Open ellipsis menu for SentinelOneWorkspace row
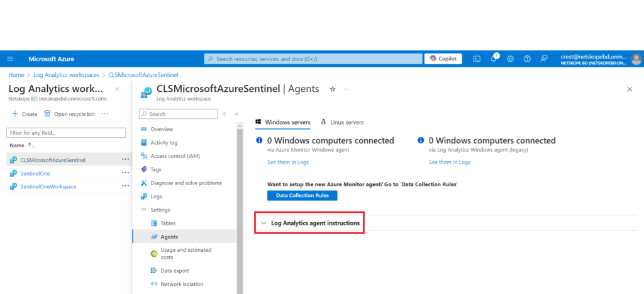 (x=125, y=186)
